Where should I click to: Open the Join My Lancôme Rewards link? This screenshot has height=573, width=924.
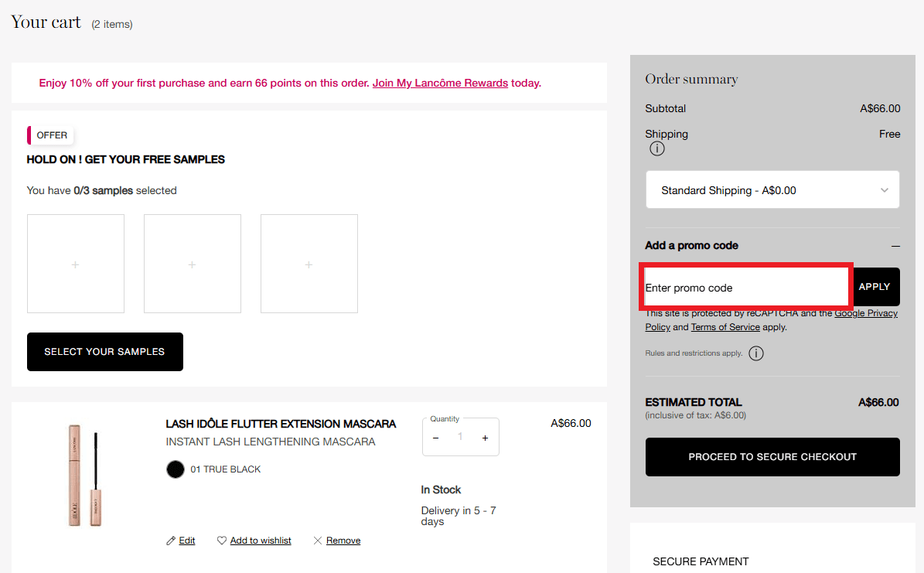pyautogui.click(x=440, y=83)
